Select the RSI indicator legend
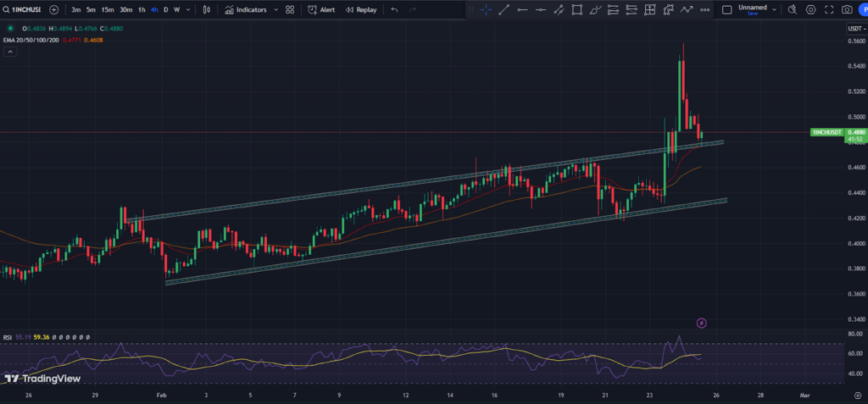Image resolution: width=868 pixels, height=404 pixels. point(8,337)
